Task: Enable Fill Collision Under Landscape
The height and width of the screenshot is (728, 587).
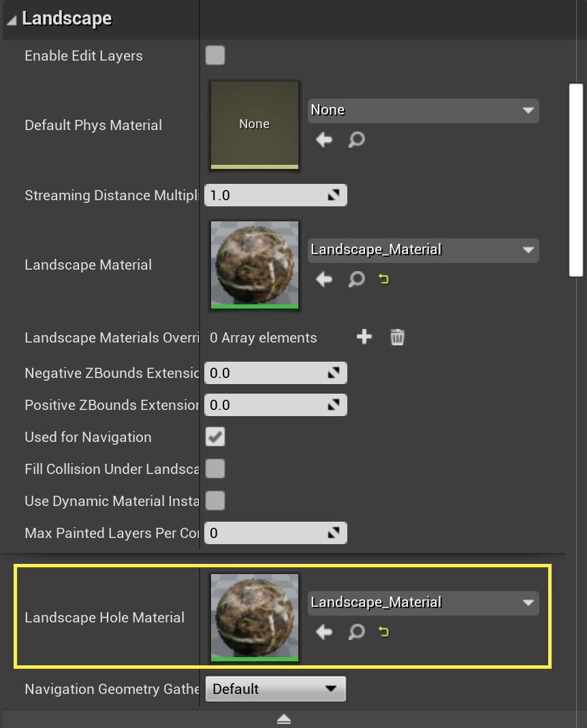Action: coord(215,469)
